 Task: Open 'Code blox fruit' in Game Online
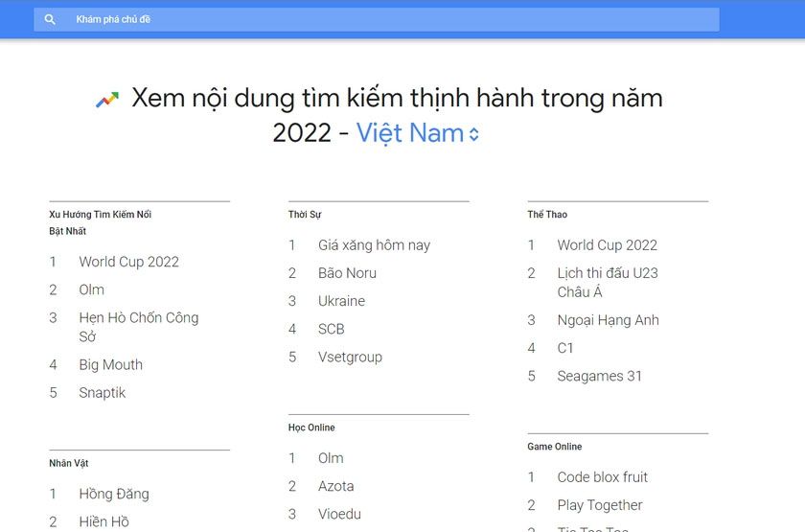point(603,477)
